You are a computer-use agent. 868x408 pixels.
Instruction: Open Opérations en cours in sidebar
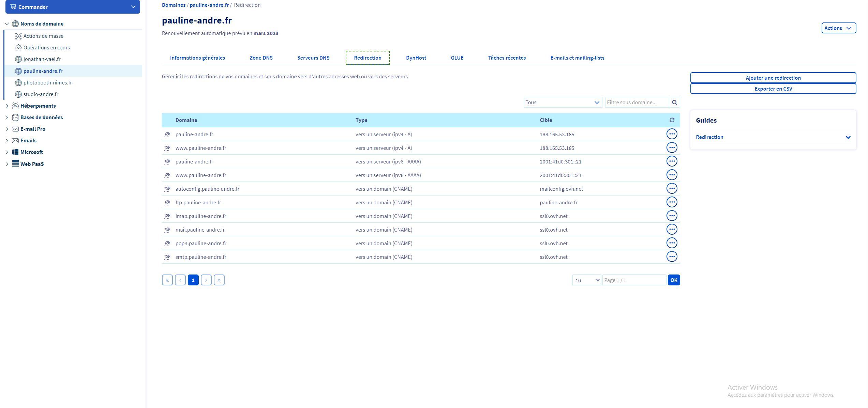[x=46, y=47]
